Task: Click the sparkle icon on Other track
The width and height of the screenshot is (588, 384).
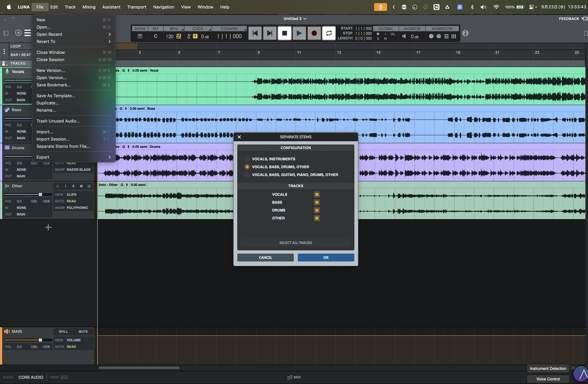Action: click(89, 186)
